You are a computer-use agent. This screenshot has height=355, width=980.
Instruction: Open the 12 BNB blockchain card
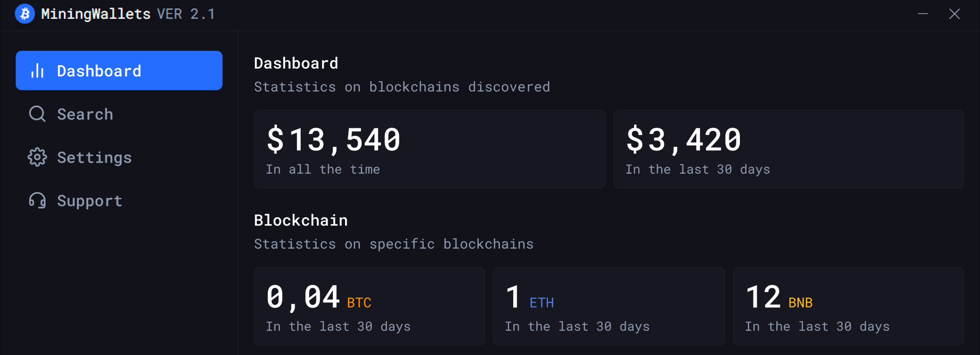tap(849, 306)
